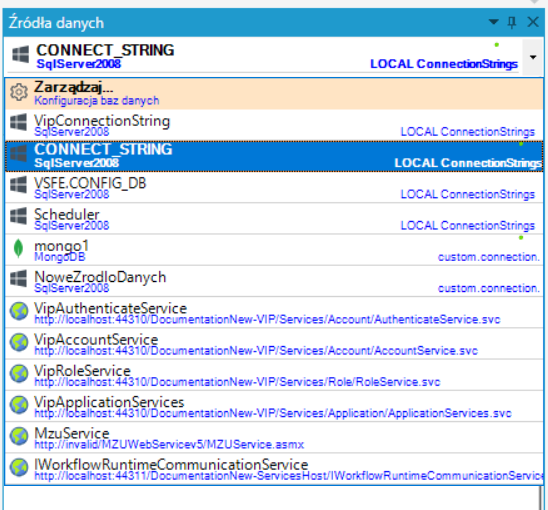This screenshot has width=548, height=510.
Task: Click the RoleService.svc URL text
Action: coord(237,382)
